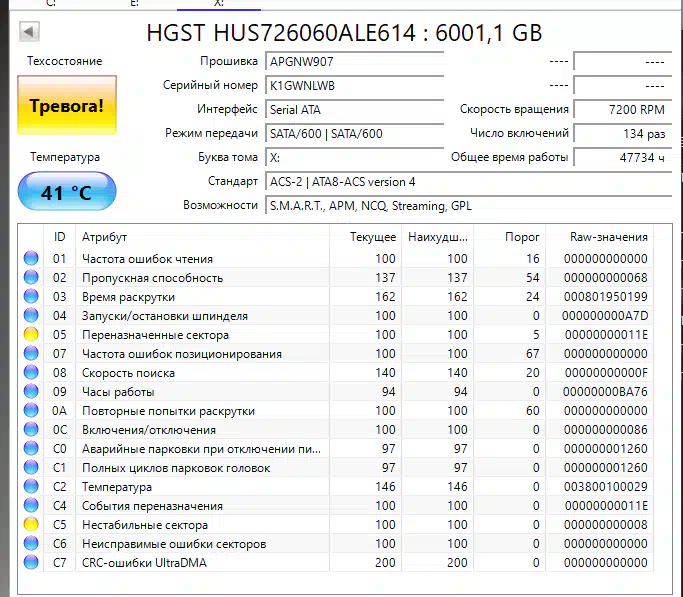Click the total hours field 47734 ч
This screenshot has height=597, width=683.
(622, 157)
